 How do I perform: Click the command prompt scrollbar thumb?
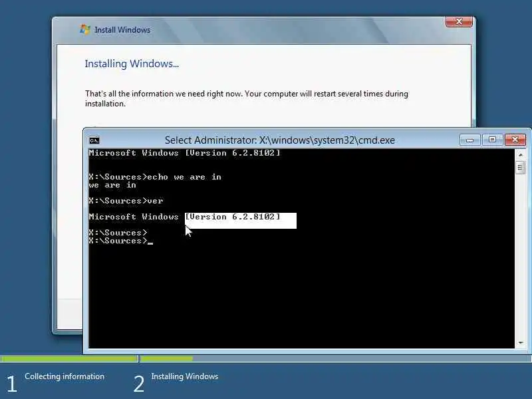coord(521,168)
